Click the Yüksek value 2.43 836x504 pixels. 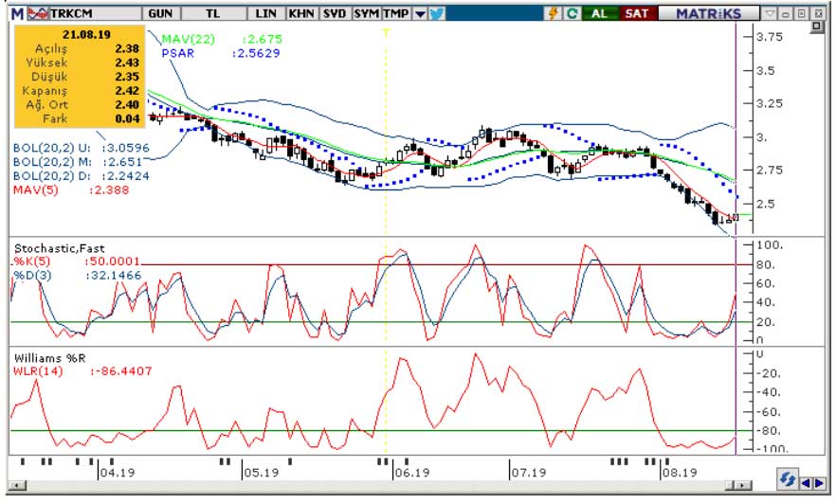pyautogui.click(x=127, y=63)
